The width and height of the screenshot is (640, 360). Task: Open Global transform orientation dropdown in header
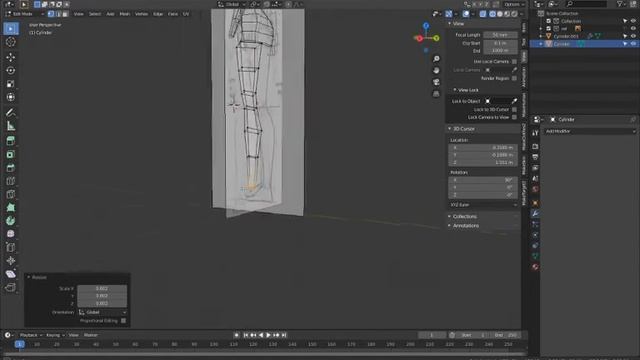232,4
